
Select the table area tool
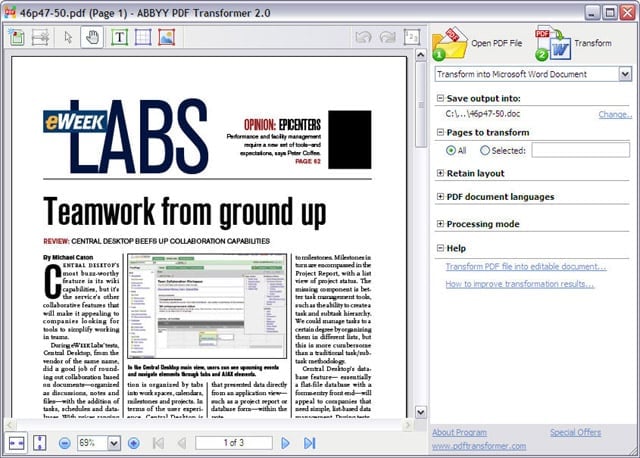(x=143, y=37)
